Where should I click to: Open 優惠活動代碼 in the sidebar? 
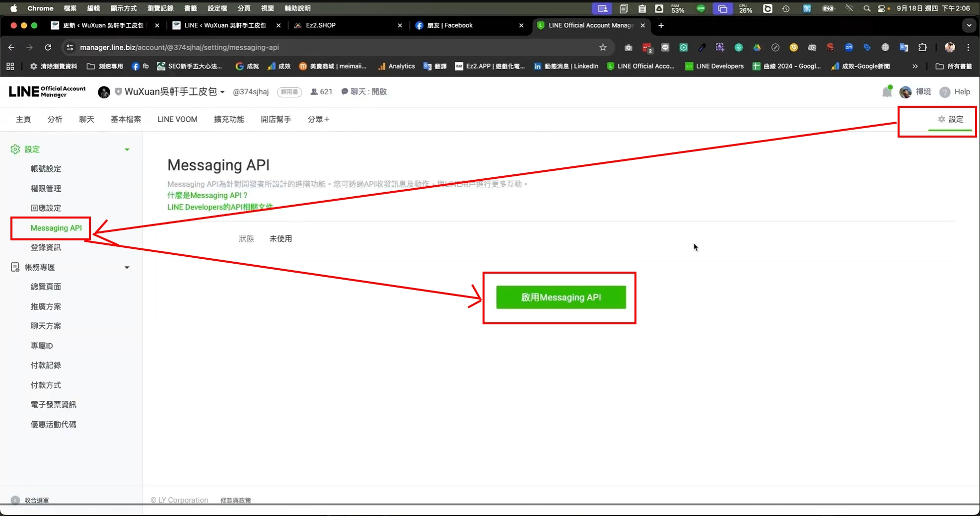point(54,424)
